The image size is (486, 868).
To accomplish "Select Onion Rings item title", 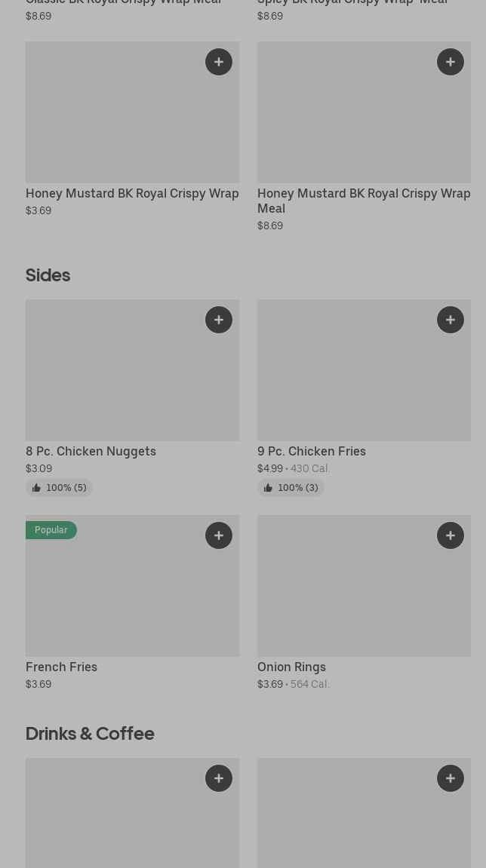I will [291, 667].
